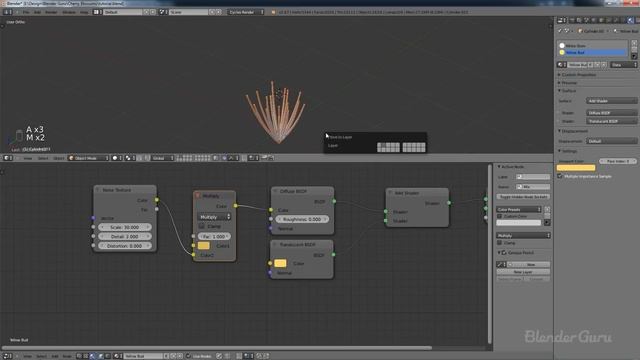Collapse the Multiply node
Viewport: 640px width, 360px height.
(198, 196)
